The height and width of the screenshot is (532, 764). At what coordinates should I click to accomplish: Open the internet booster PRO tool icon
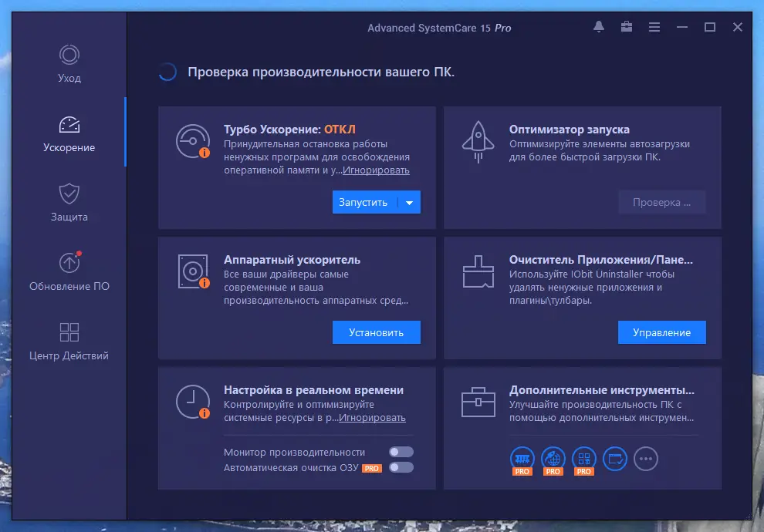(553, 456)
